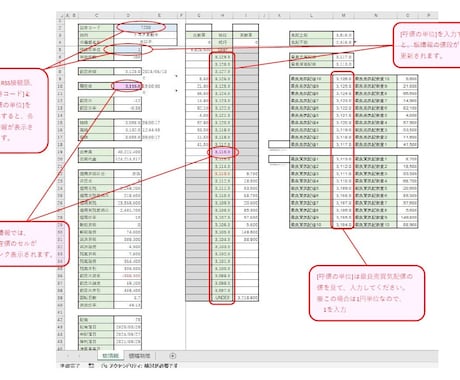Select column N header
The height and width of the screenshot is (380, 460).
[375, 15]
